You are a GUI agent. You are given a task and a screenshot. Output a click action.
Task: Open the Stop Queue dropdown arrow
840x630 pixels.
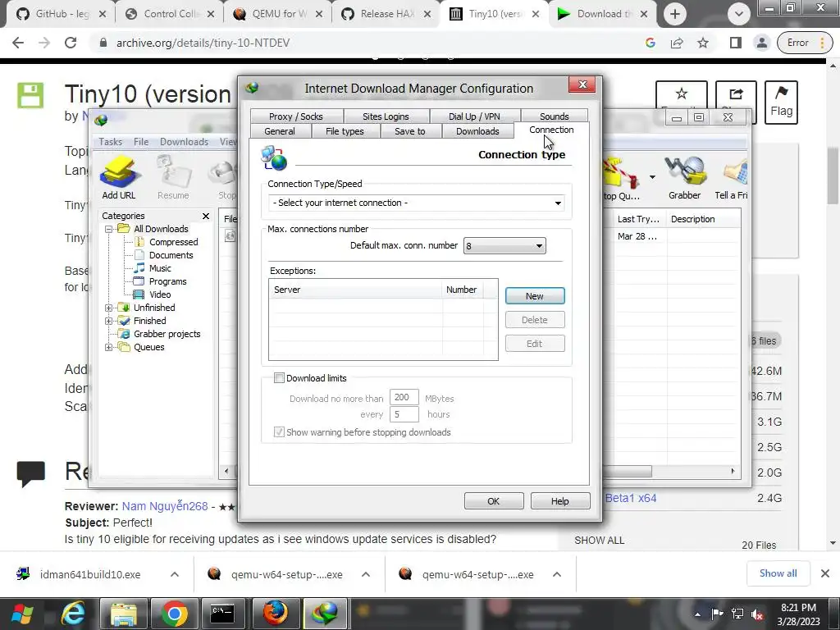click(652, 177)
